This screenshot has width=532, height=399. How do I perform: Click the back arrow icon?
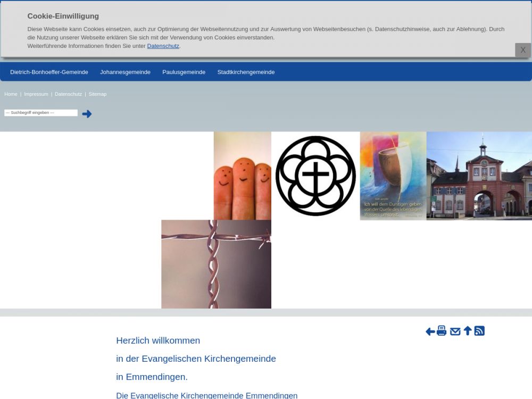click(430, 331)
